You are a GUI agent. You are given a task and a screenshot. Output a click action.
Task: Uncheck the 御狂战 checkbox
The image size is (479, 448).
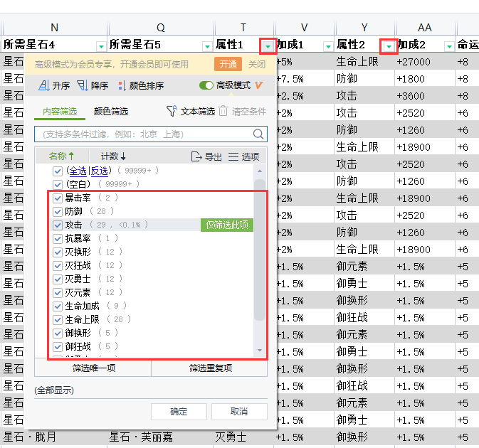[x=58, y=347]
